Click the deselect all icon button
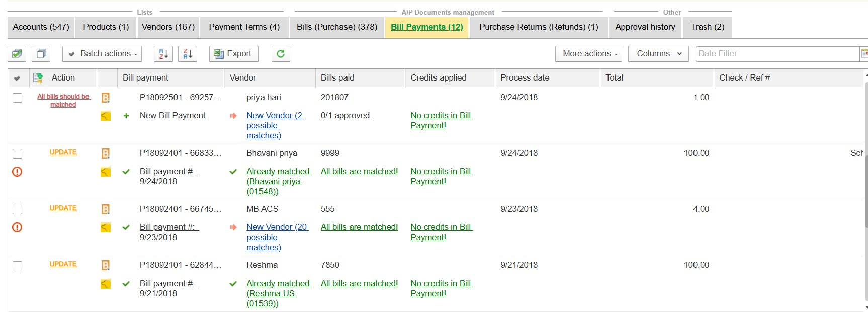 point(41,54)
